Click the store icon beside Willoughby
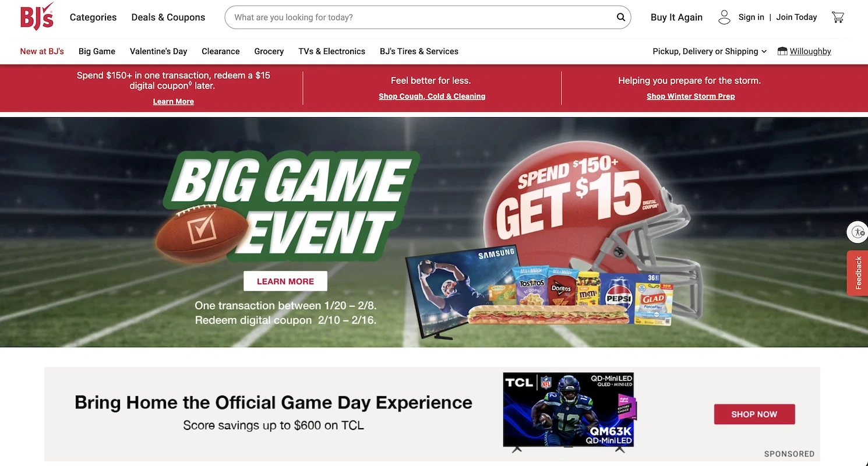868x466 pixels. 782,51
